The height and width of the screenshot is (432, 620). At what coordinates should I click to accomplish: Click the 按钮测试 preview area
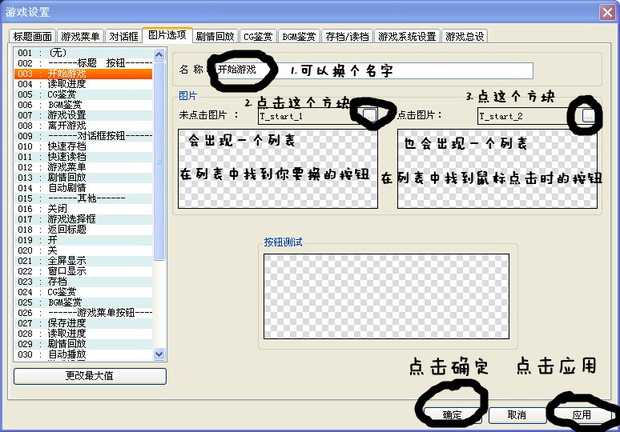(x=386, y=296)
